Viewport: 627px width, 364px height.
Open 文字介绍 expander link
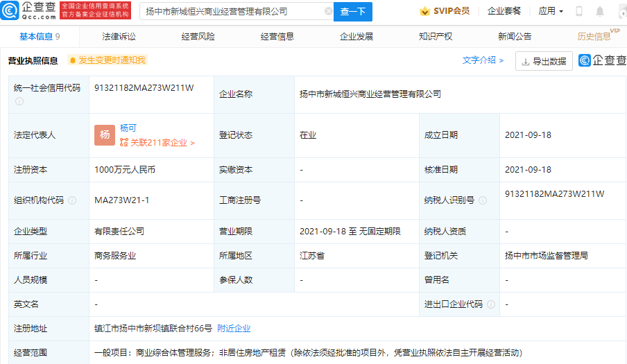[483, 60]
